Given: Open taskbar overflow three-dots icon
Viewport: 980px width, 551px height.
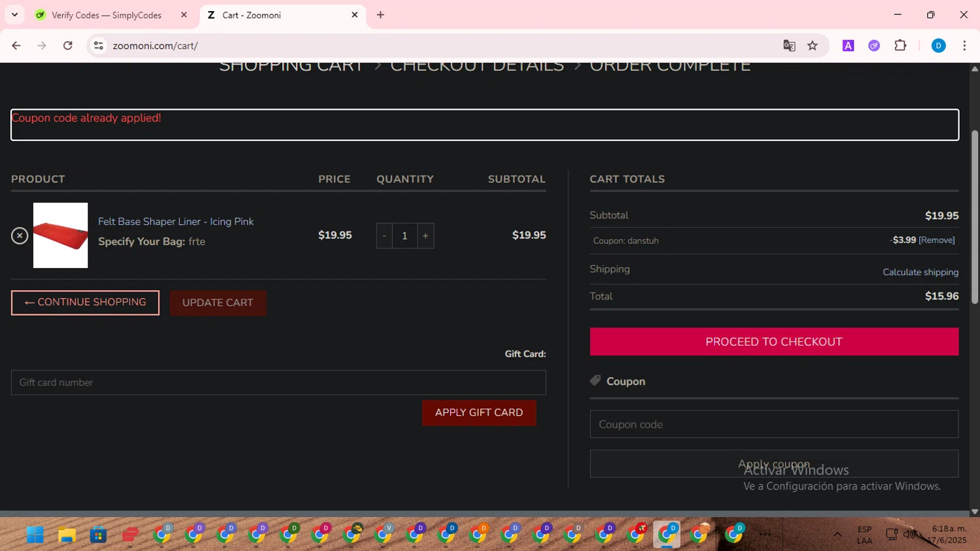Looking at the screenshot, I should click(x=765, y=535).
